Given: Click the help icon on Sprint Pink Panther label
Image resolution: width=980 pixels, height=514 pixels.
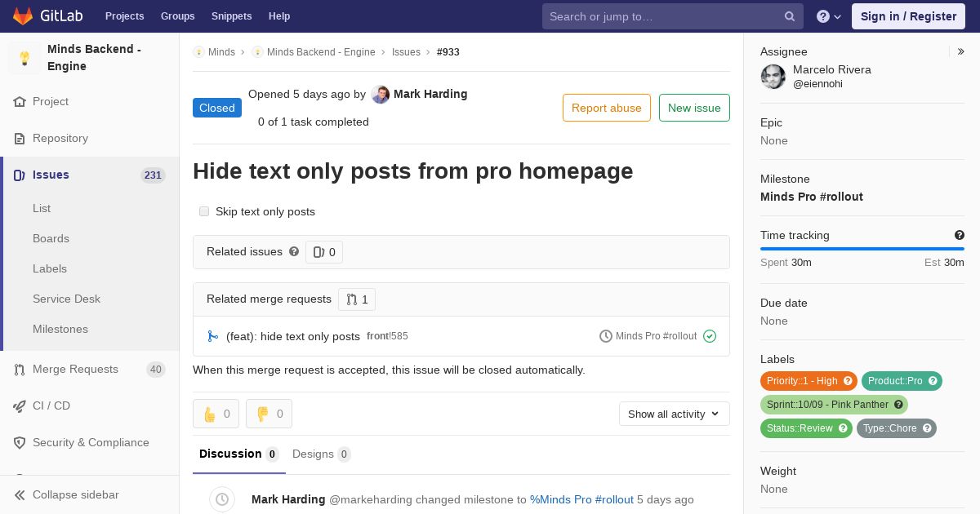Looking at the screenshot, I should [898, 405].
